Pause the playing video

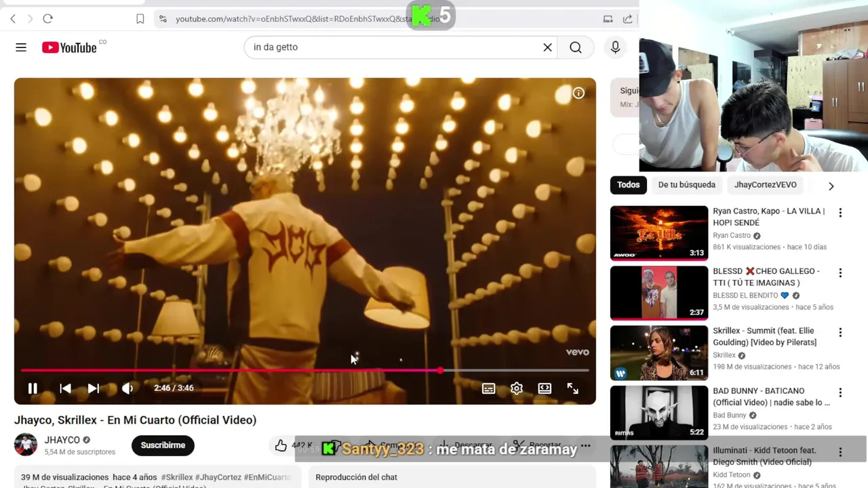tap(33, 388)
